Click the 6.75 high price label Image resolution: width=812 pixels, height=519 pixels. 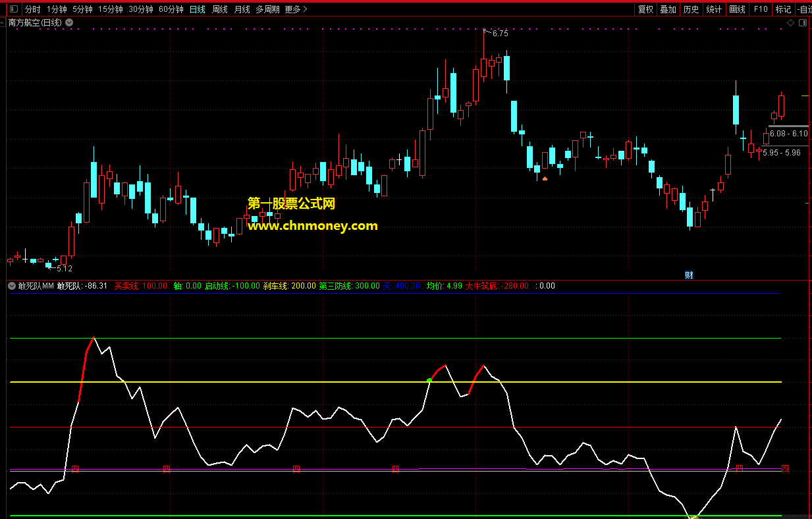(x=500, y=34)
